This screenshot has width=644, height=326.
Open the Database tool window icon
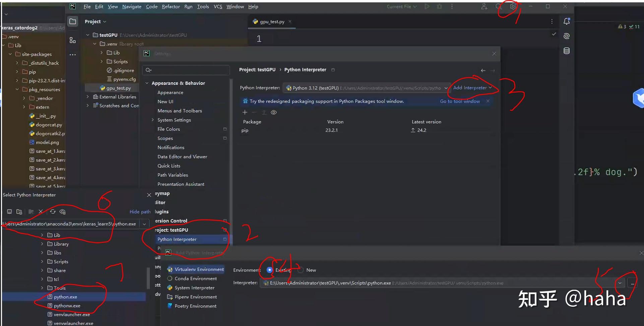[567, 51]
